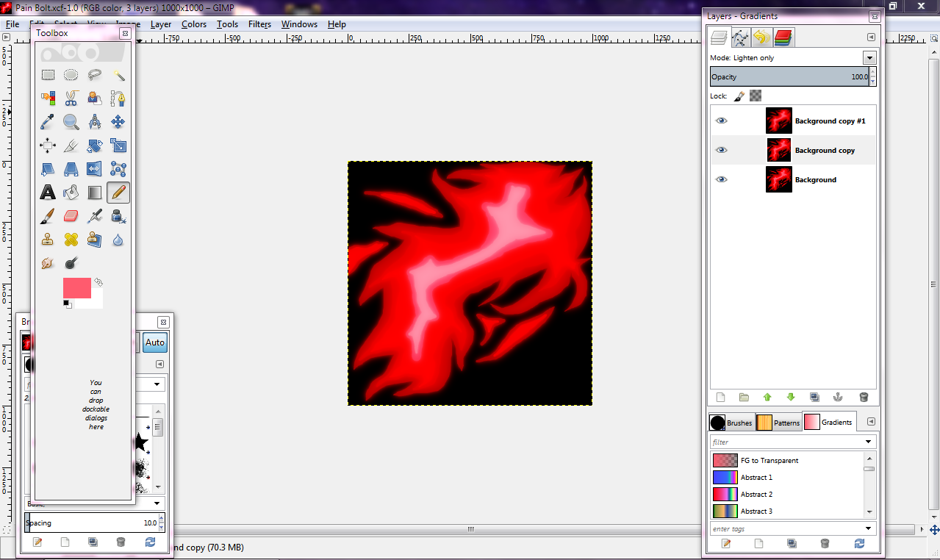Open the enter tags dropdown in Gradients
Screen dimensions: 940x560
(x=869, y=528)
